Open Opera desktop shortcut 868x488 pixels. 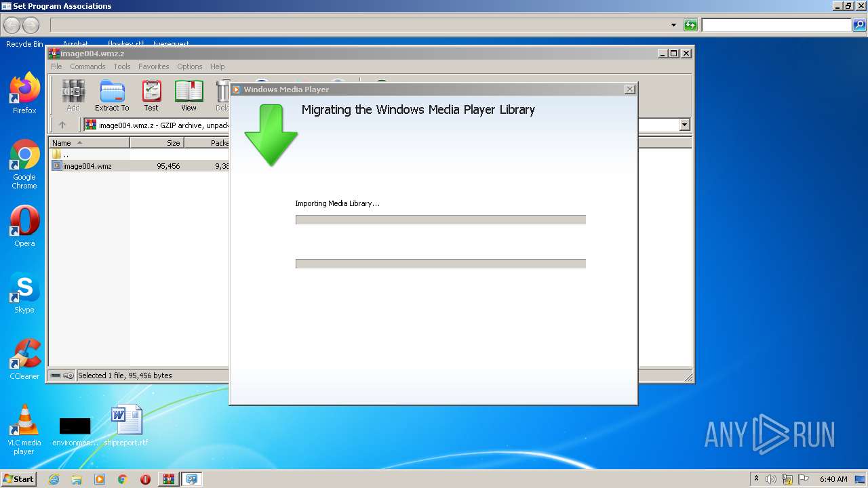pos(24,226)
